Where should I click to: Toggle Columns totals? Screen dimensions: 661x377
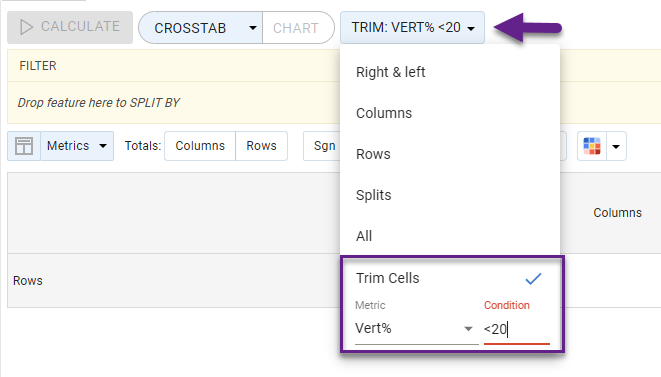(x=200, y=146)
